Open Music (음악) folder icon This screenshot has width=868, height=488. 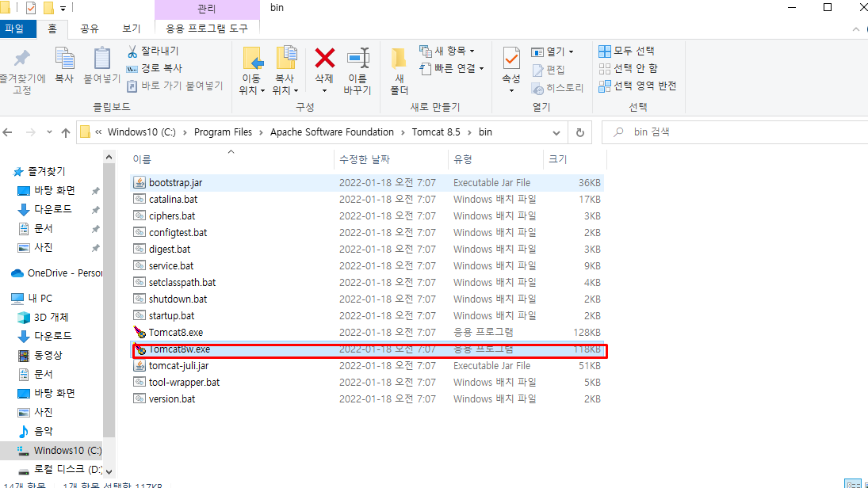point(24,432)
